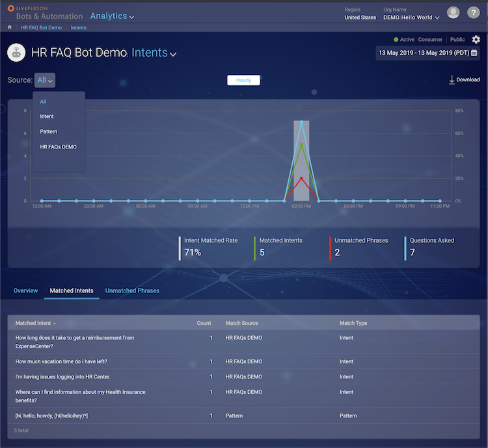Click the Hourly interval button
Screen dimensions: 488x448
click(x=243, y=80)
